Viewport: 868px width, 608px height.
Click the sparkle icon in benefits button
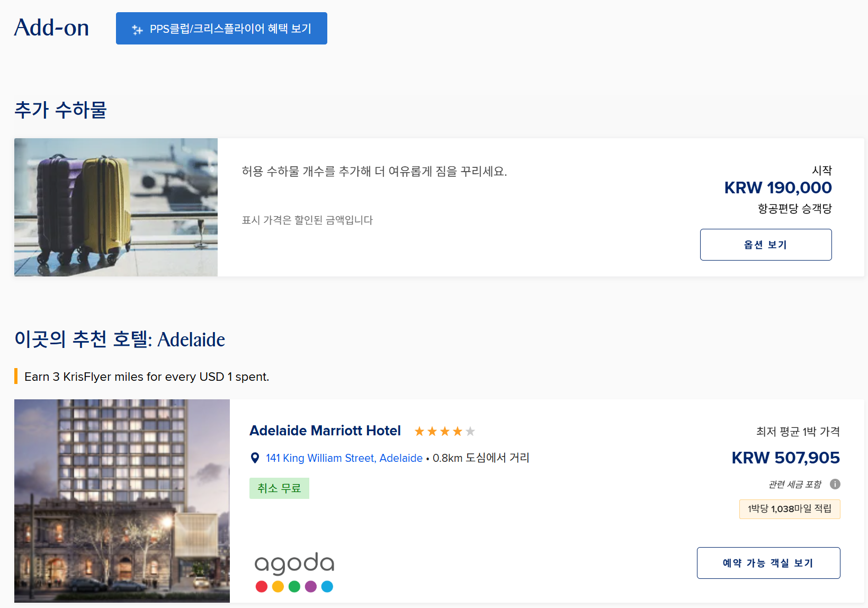coord(138,30)
